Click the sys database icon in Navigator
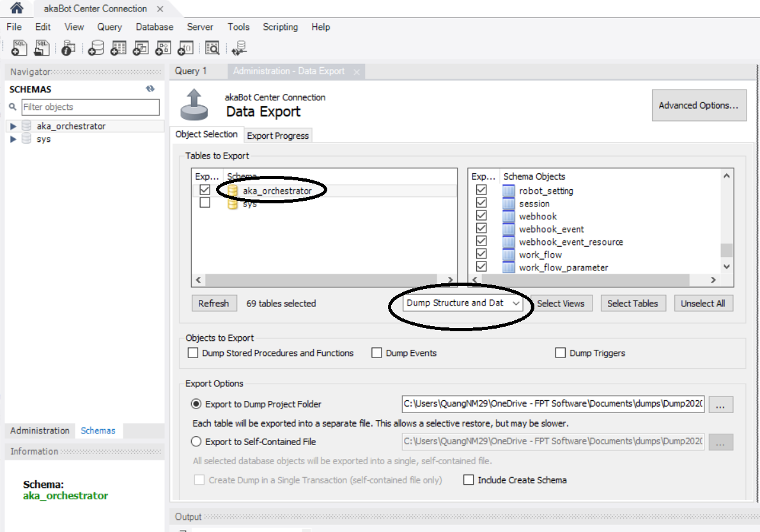 point(27,139)
